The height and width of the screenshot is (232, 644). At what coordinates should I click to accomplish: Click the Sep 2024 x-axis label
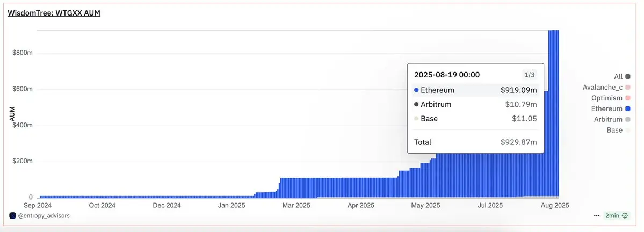point(38,205)
